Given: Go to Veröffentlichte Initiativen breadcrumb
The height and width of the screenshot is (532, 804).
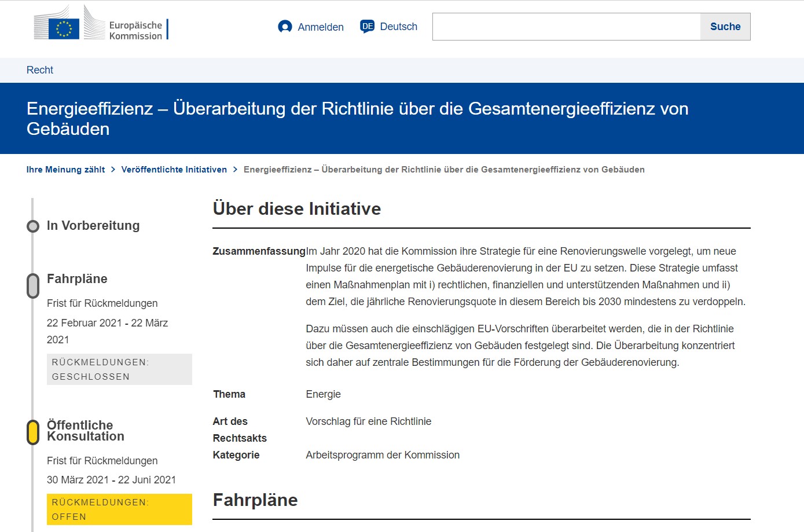Looking at the screenshot, I should tap(174, 170).
